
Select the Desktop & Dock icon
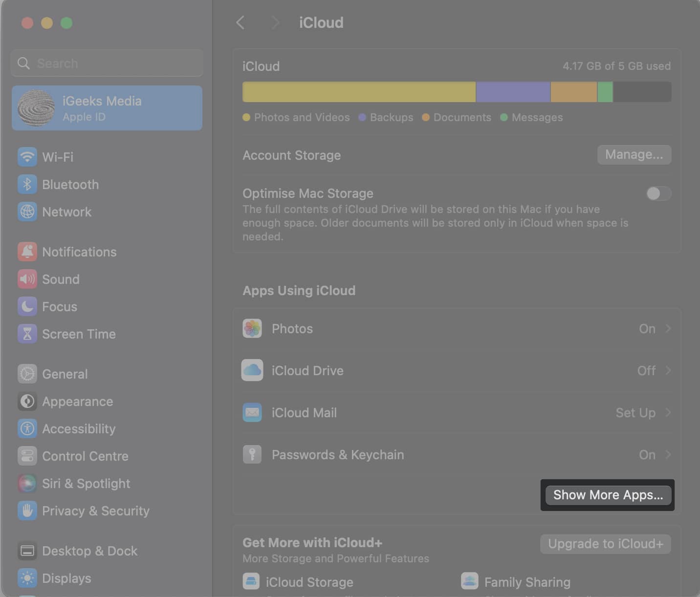(x=27, y=551)
